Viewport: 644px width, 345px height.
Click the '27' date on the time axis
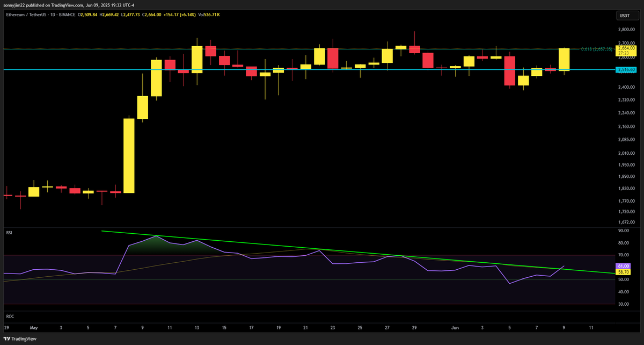click(x=387, y=327)
